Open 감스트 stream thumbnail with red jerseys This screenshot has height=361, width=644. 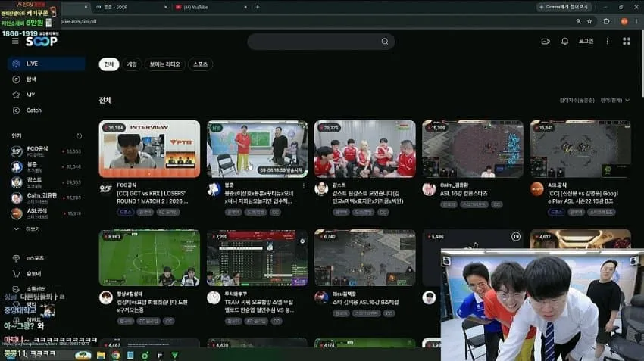coord(364,148)
